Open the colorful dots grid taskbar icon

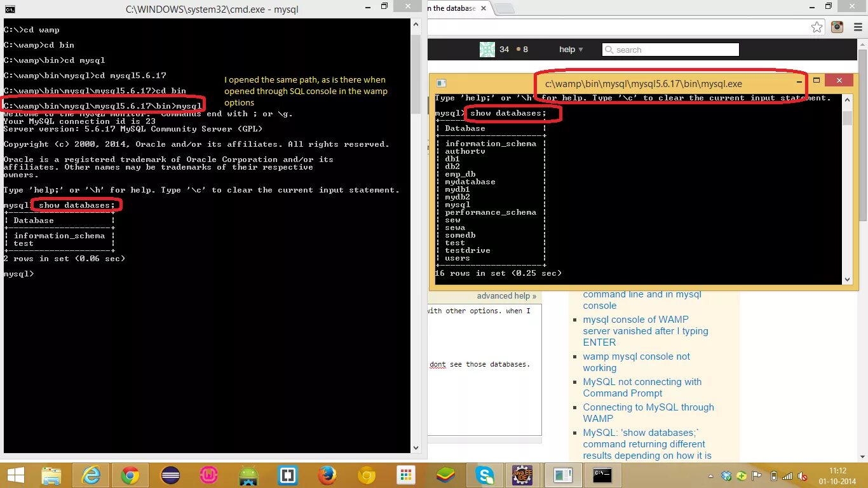point(405,475)
